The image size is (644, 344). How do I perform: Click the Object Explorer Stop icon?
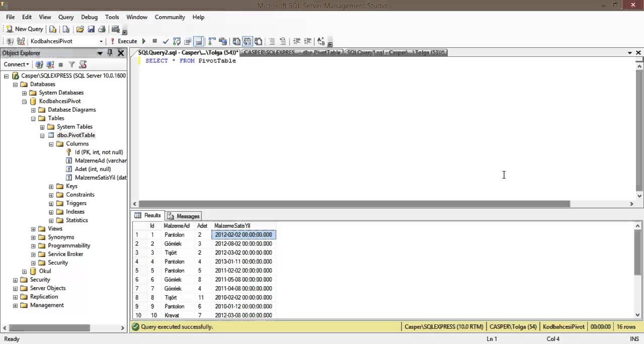point(61,64)
